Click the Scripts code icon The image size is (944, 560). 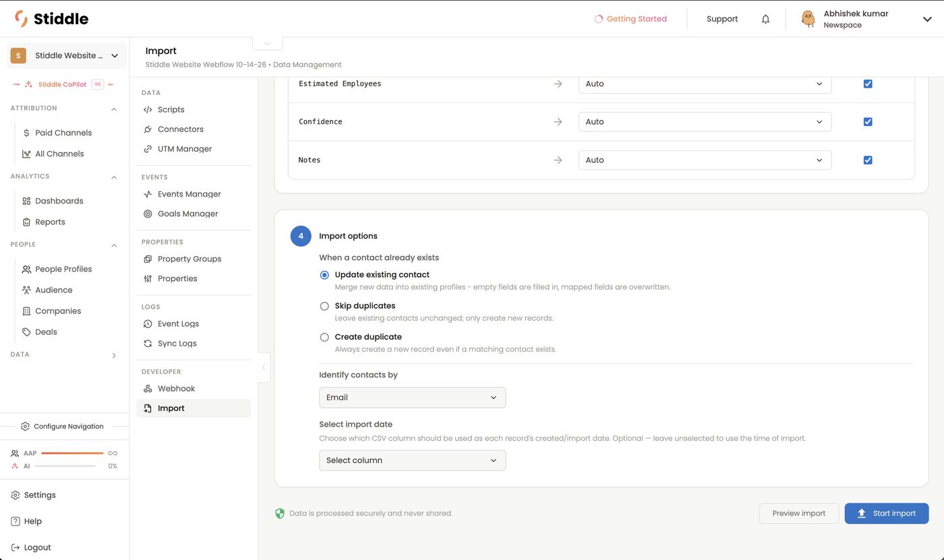(148, 109)
